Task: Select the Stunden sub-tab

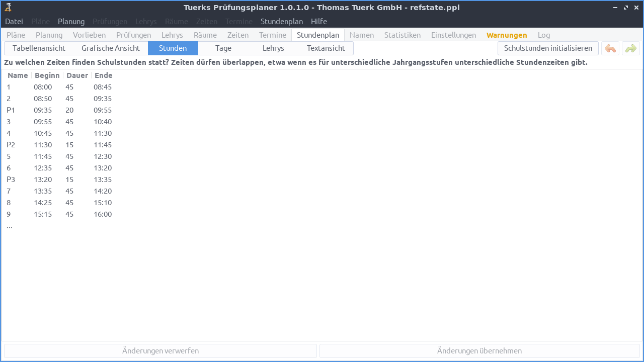Action: point(173,48)
